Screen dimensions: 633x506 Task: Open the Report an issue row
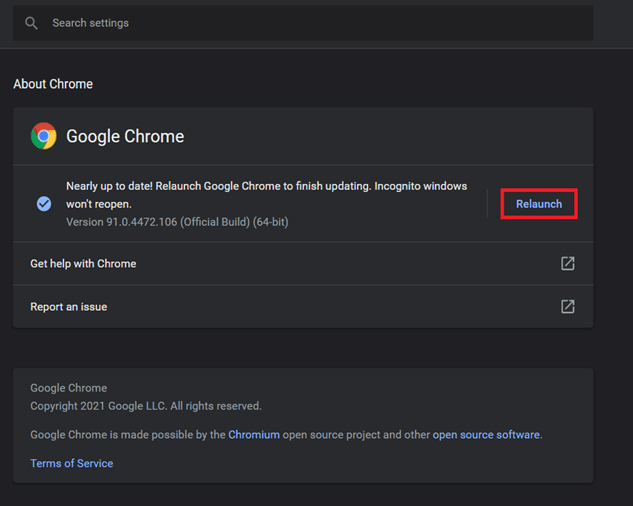tap(69, 307)
